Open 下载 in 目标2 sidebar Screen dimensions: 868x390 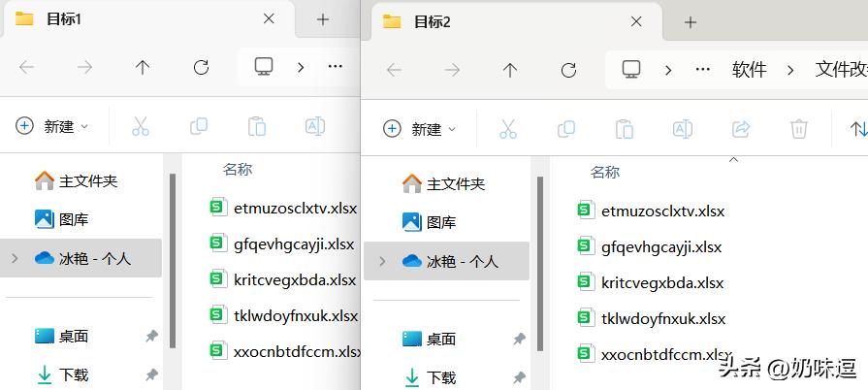[x=429, y=377]
